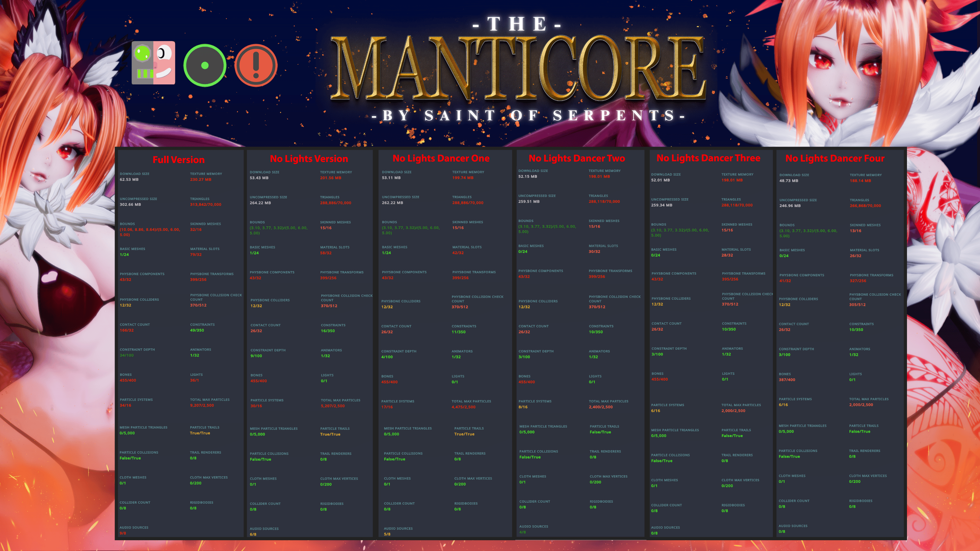Screen dimensions: 980x551
Task: Click the uncompressed size value 259.34 MB
Action: [x=661, y=205]
